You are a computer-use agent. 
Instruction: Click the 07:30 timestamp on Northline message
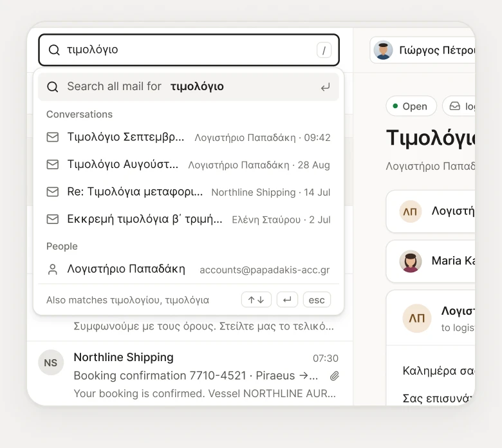click(325, 358)
